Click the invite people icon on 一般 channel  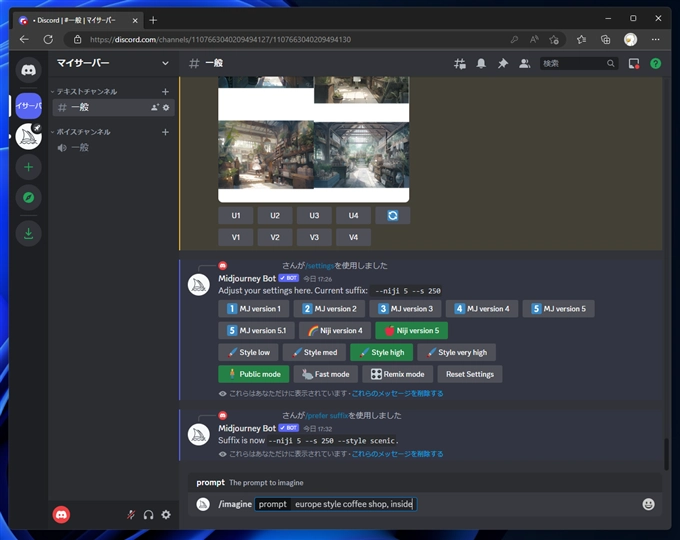tap(154, 107)
